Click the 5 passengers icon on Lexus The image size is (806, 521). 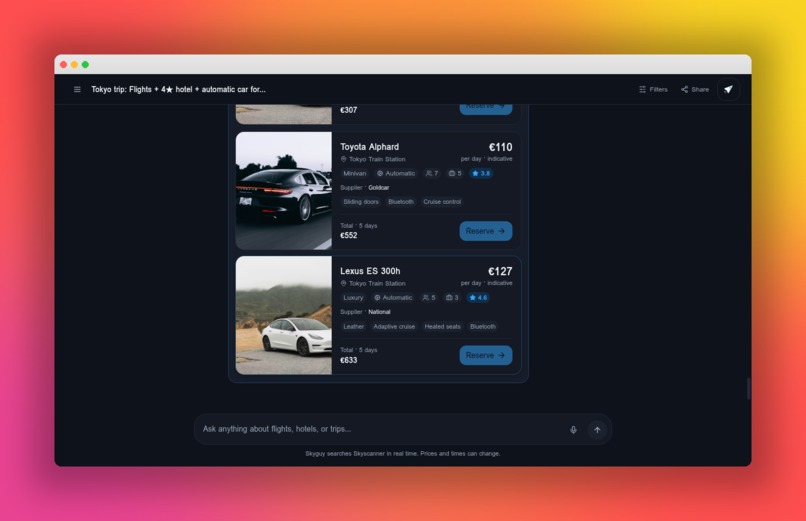(429, 298)
